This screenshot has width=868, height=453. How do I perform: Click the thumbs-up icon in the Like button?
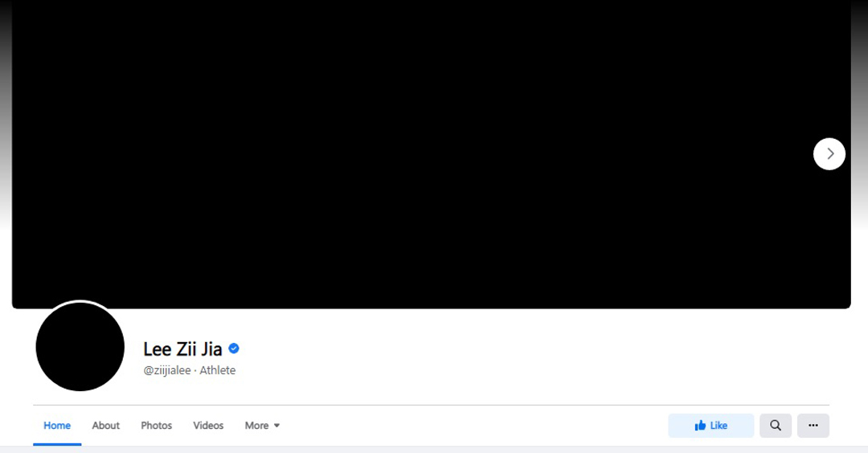tap(700, 426)
